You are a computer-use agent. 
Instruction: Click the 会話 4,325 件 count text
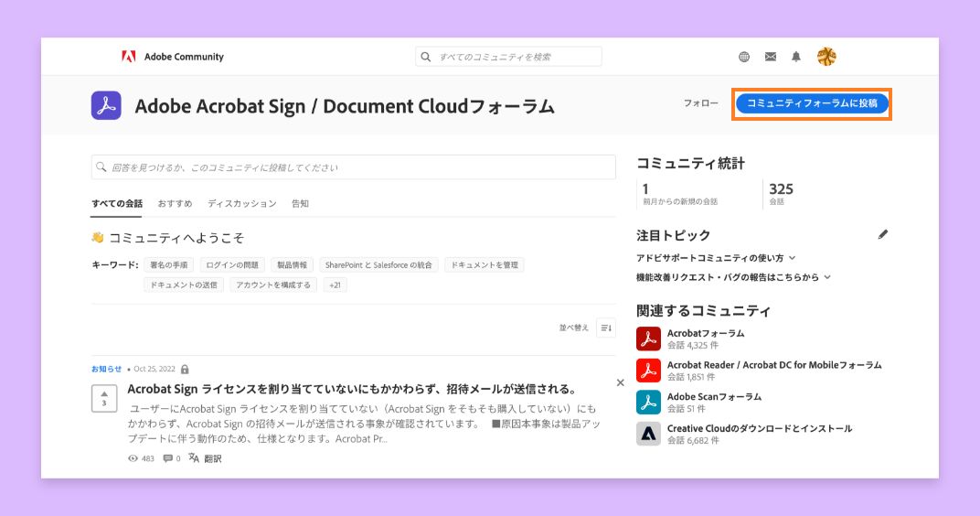693,345
